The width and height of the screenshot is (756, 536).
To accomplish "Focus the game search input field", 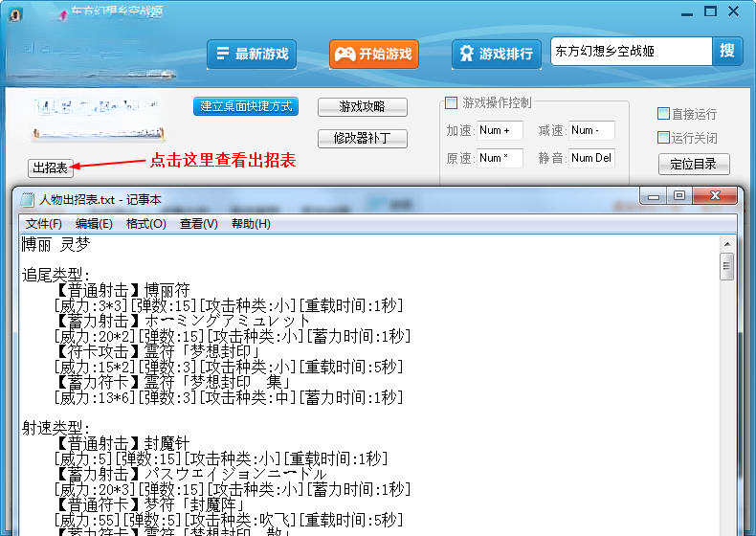I will pyautogui.click(x=632, y=51).
